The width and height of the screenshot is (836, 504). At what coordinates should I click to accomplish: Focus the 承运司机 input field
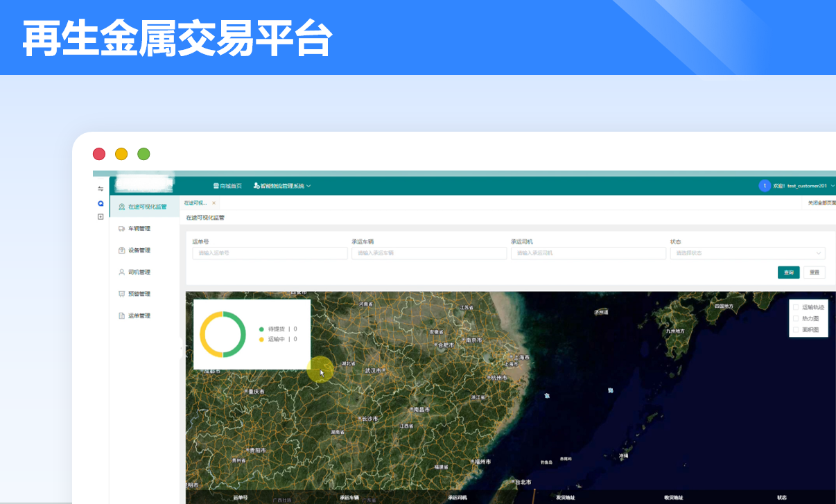pos(589,253)
